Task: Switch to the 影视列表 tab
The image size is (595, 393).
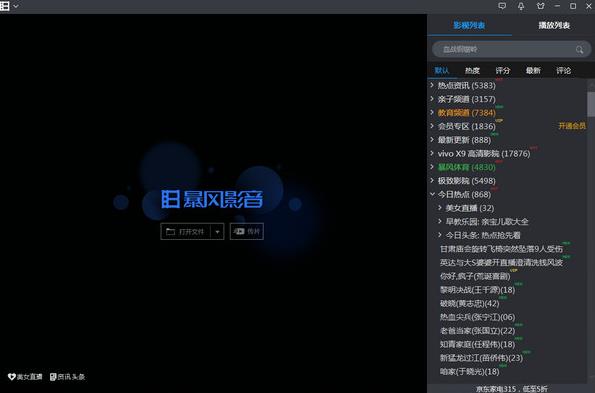Action: click(x=469, y=25)
